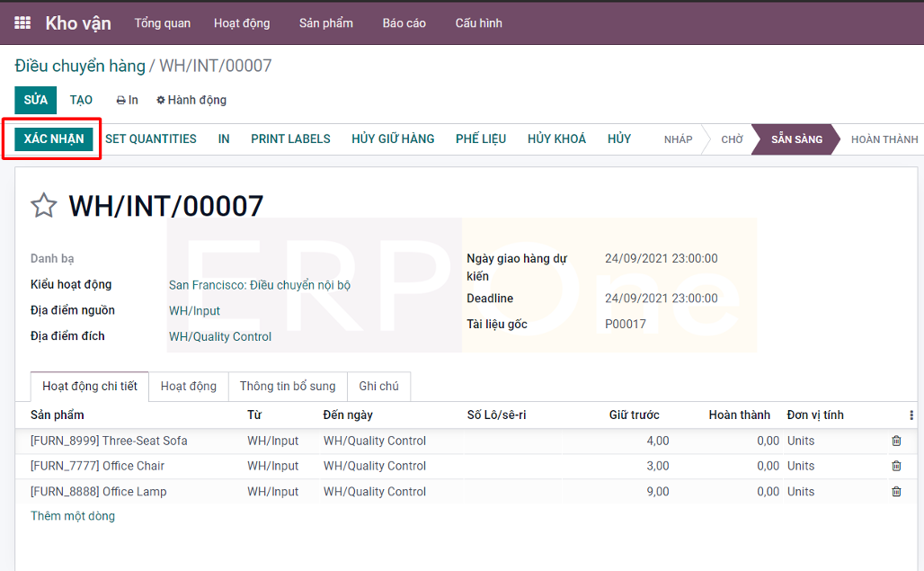Open the Hành động action dropdown
Viewport: 924px width, 571px height.
point(191,100)
